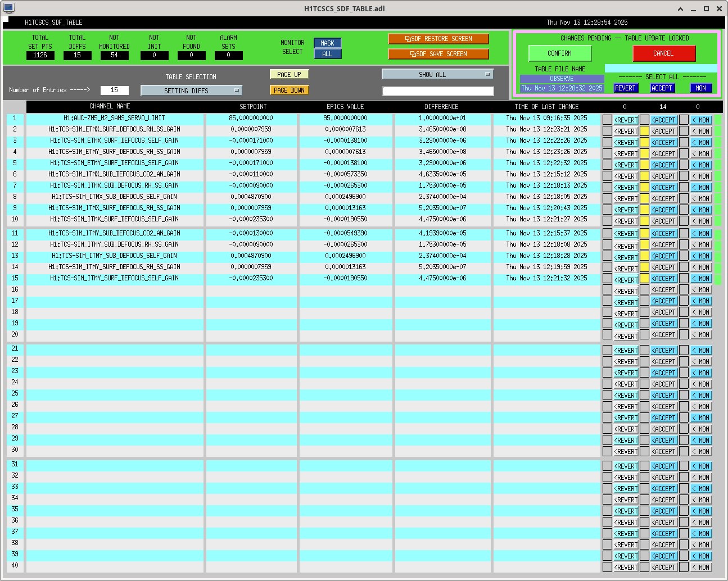Toggle the revert checkbox for row 5
Screen dimensions: 728x581
(607, 165)
